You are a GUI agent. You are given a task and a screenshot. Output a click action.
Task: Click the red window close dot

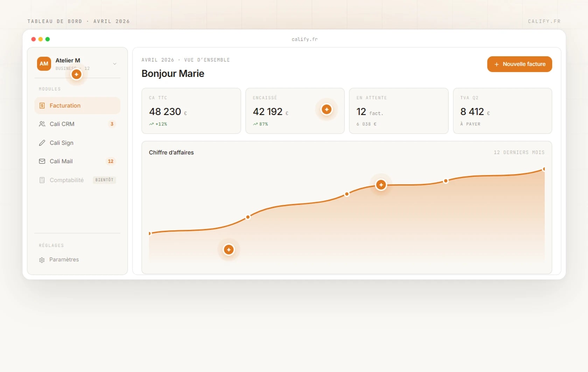[x=34, y=39]
